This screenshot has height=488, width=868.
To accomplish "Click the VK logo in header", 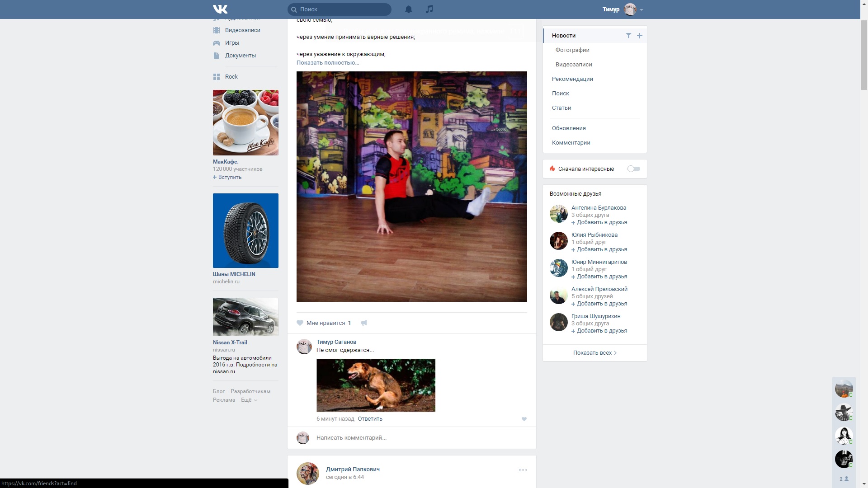I will click(x=220, y=9).
